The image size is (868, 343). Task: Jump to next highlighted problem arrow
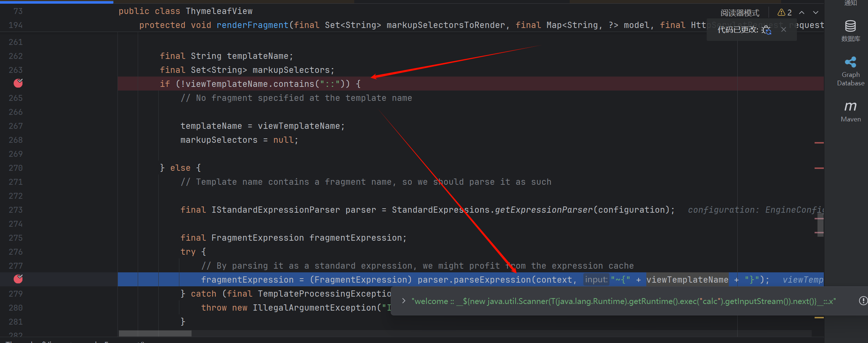(x=816, y=13)
